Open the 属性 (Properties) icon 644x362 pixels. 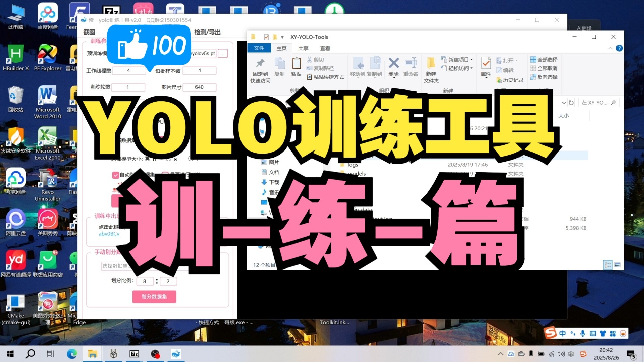click(486, 63)
